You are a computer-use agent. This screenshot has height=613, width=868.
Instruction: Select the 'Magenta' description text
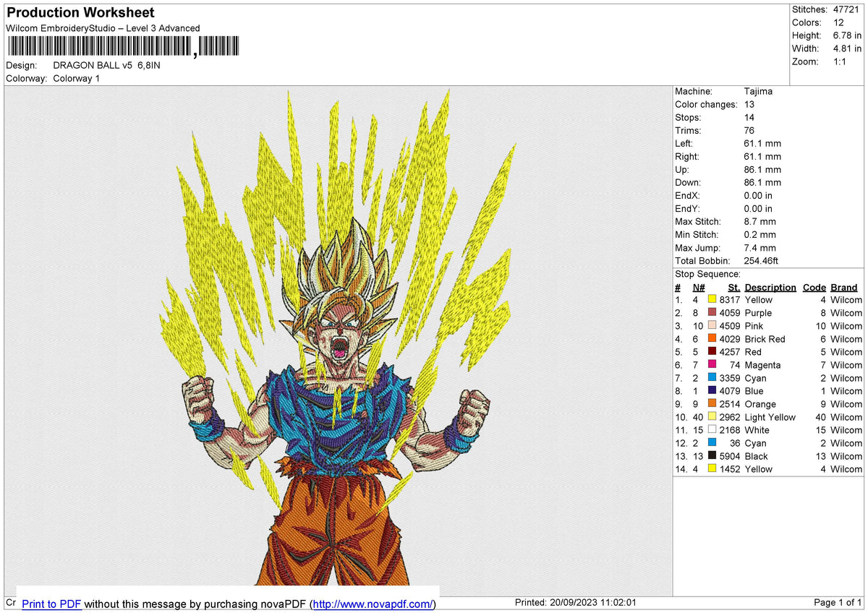coord(762,365)
